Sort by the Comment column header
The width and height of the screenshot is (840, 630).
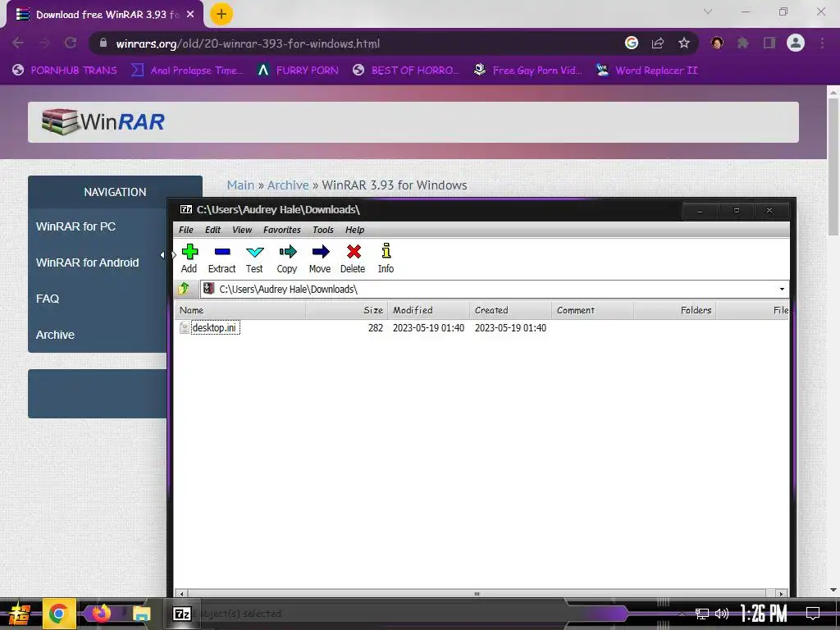[593, 310]
